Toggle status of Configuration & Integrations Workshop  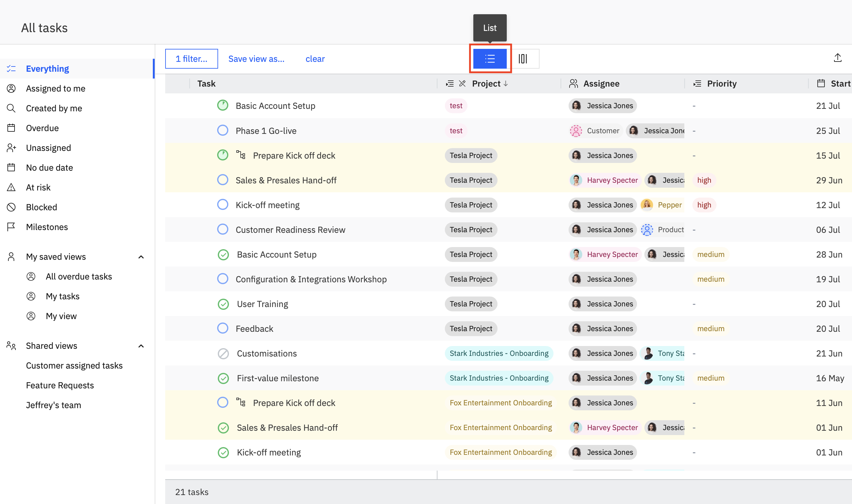(x=222, y=279)
